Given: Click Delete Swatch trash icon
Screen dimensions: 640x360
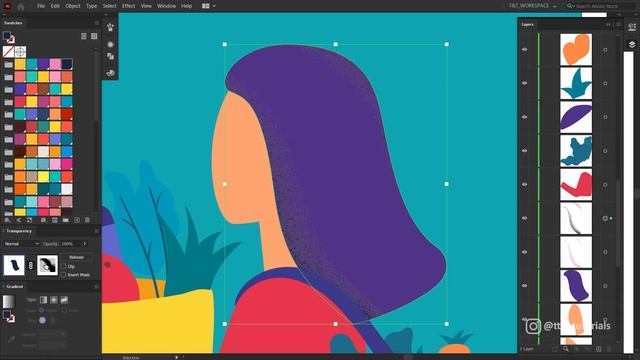Looking at the screenshot, I should [x=87, y=220].
